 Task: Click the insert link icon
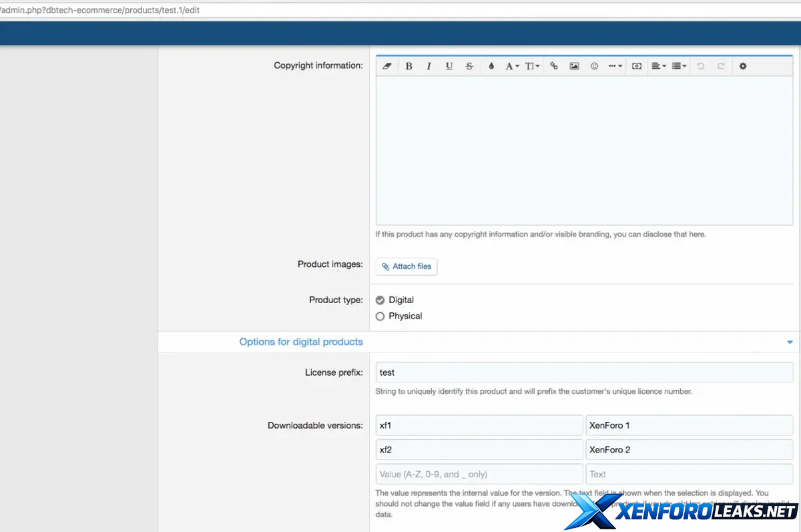click(x=553, y=66)
